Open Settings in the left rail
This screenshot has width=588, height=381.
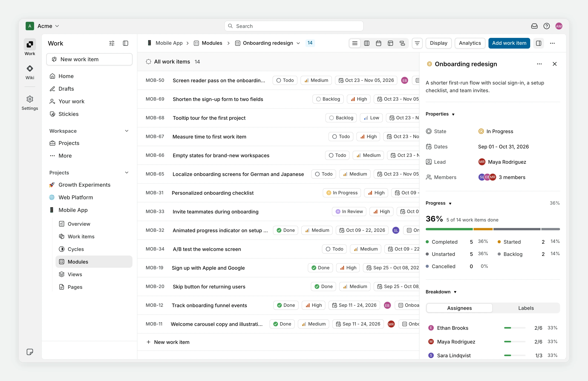click(30, 103)
